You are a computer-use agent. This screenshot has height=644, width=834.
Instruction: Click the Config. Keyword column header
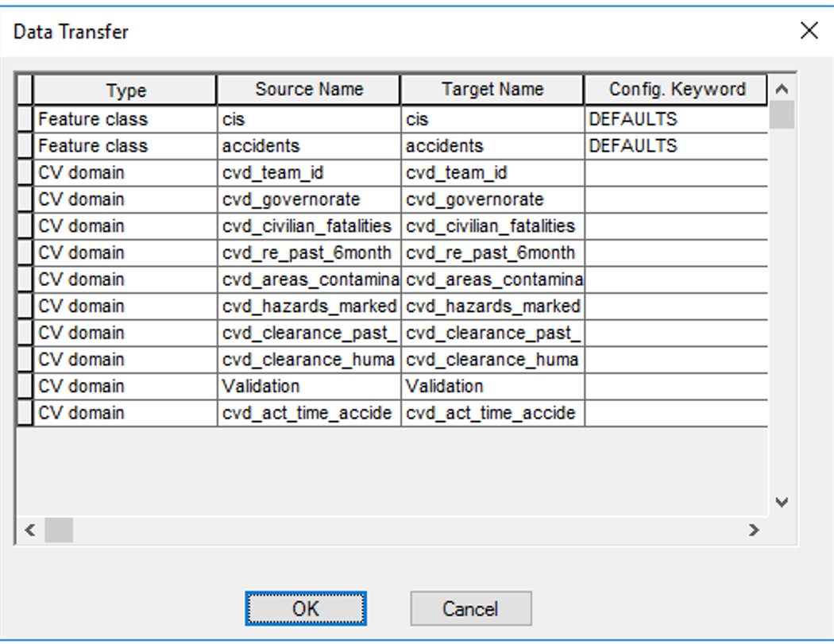[676, 90]
